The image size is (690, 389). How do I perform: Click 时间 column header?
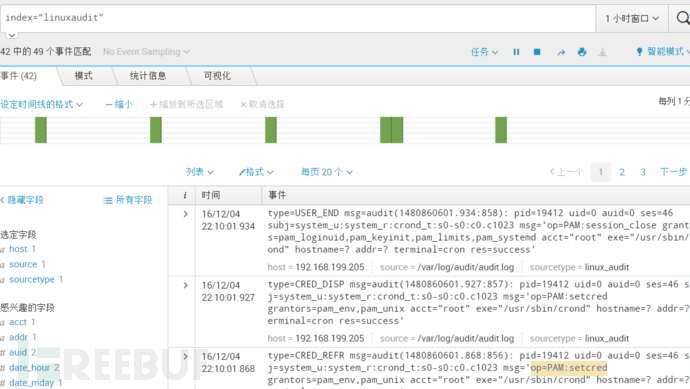tap(211, 195)
